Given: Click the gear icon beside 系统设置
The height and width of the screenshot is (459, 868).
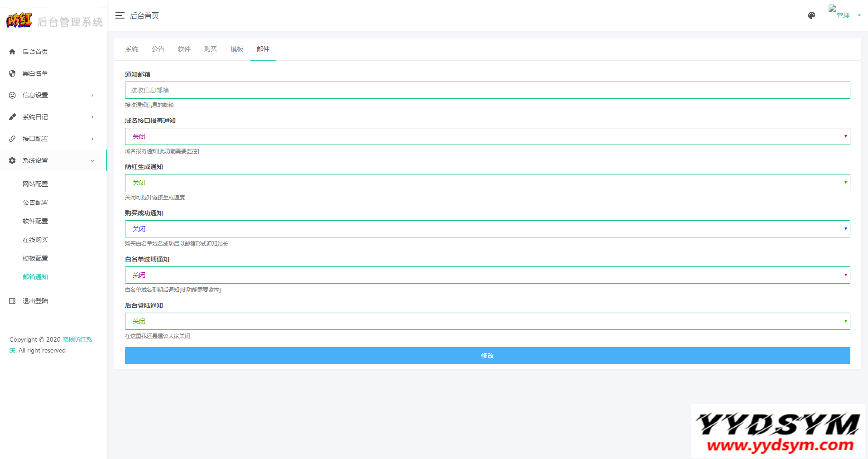Looking at the screenshot, I should 12,160.
